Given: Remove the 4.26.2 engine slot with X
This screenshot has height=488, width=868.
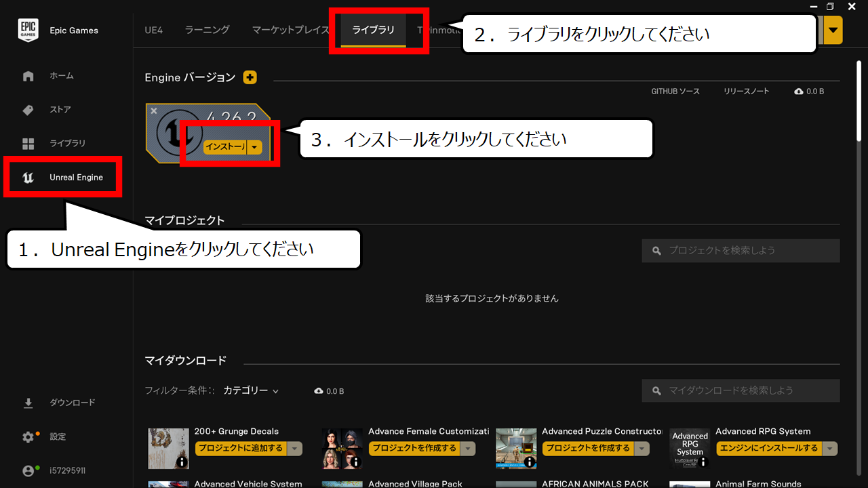Looking at the screenshot, I should [154, 110].
